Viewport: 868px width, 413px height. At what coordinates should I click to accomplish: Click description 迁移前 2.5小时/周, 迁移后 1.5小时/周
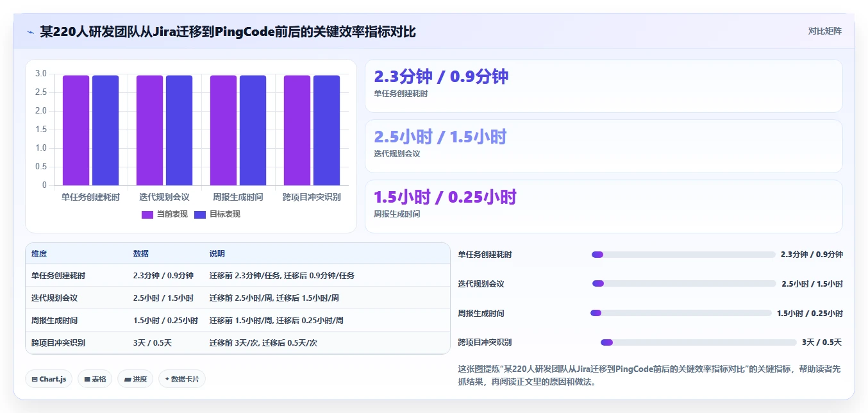(274, 298)
